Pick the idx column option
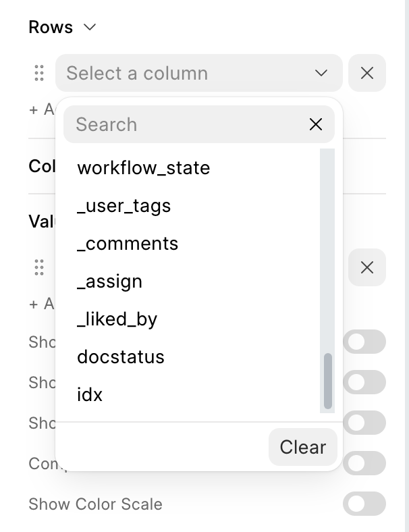 coord(90,394)
